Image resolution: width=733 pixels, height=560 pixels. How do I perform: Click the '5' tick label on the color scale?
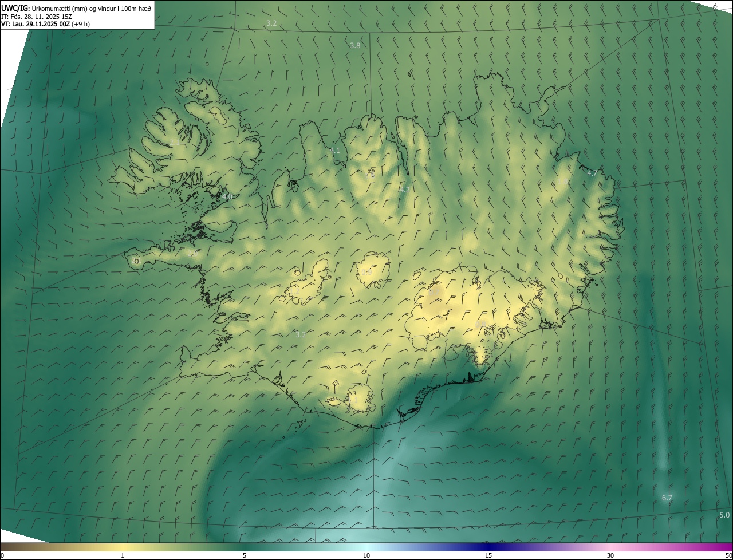[245, 556]
